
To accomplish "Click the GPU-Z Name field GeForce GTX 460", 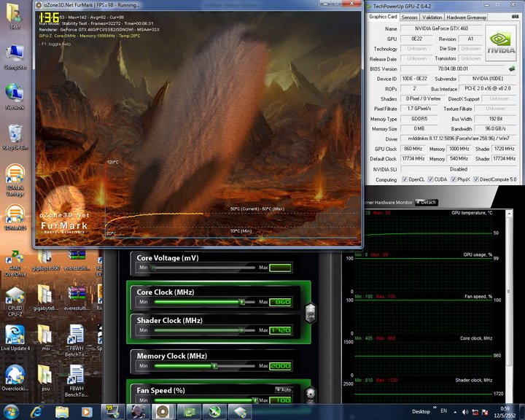I will pos(441,29).
